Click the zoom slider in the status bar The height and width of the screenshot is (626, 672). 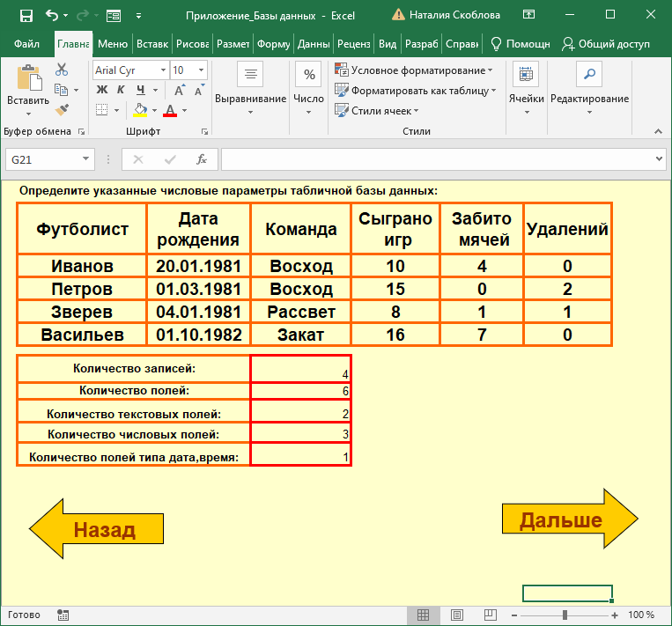pos(565,615)
